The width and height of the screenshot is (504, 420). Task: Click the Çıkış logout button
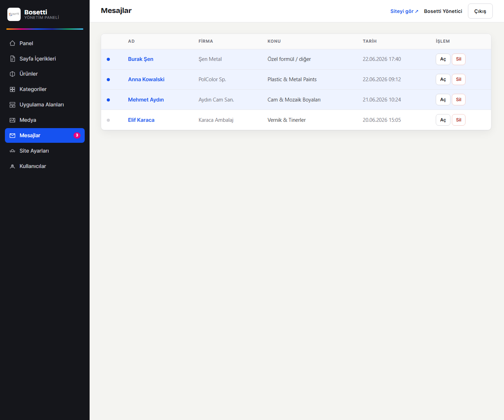(x=480, y=11)
